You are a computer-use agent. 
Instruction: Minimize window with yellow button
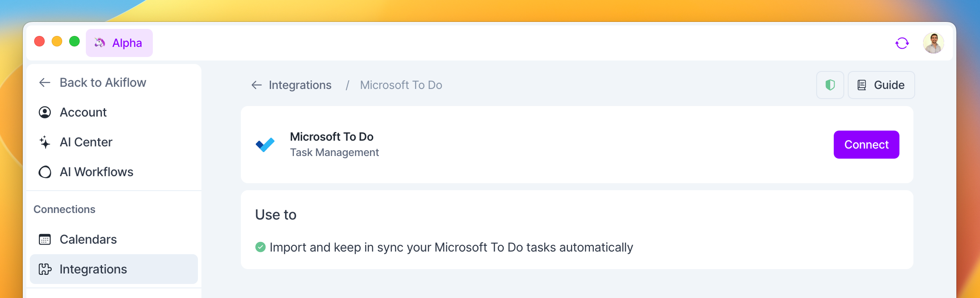tap(57, 41)
